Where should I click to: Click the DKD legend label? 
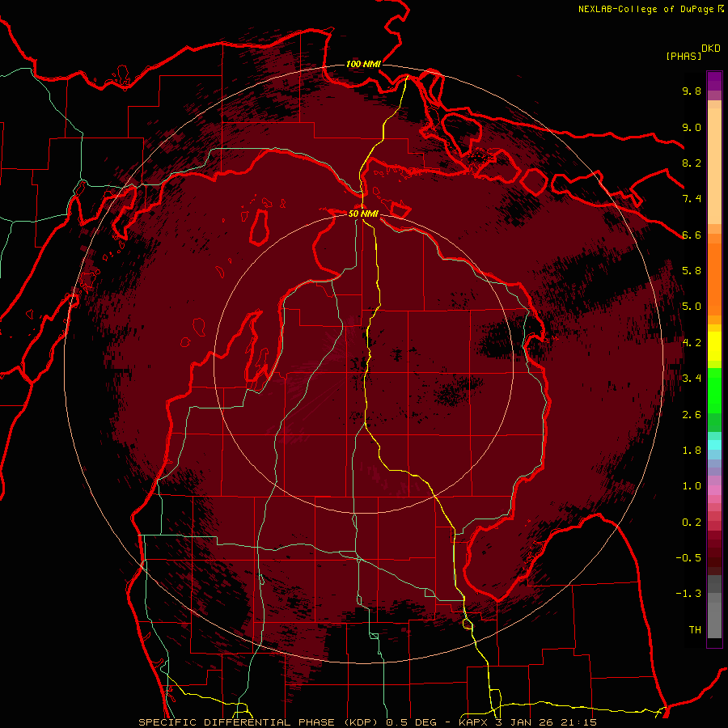(711, 49)
